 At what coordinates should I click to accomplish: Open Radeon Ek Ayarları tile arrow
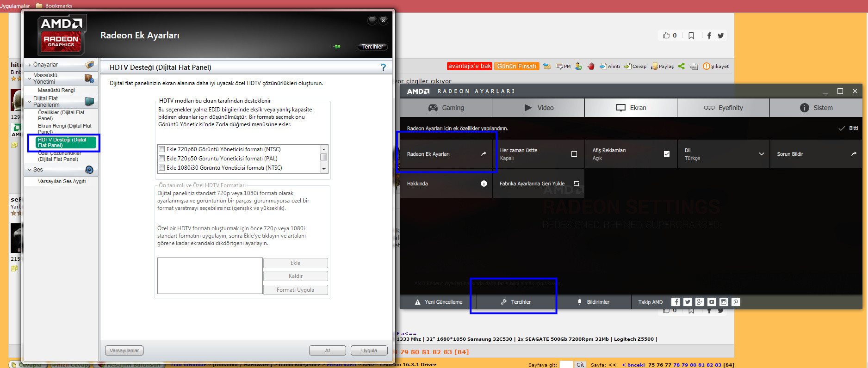tap(484, 154)
